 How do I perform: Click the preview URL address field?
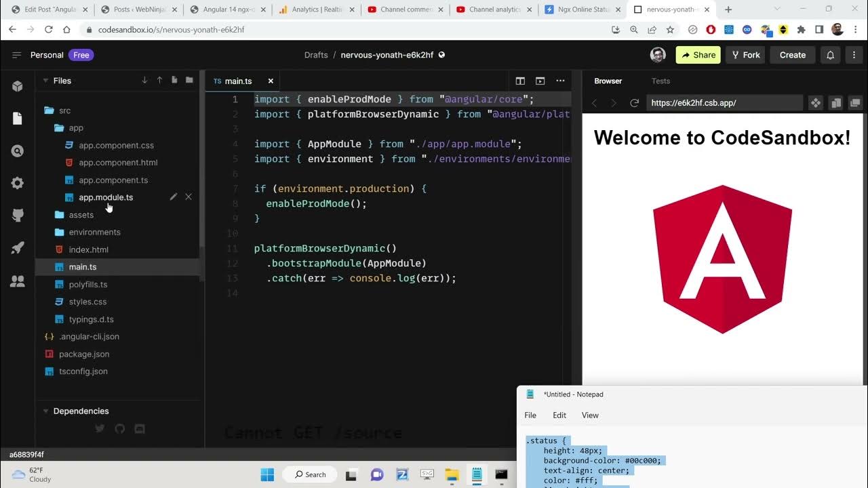(x=722, y=103)
